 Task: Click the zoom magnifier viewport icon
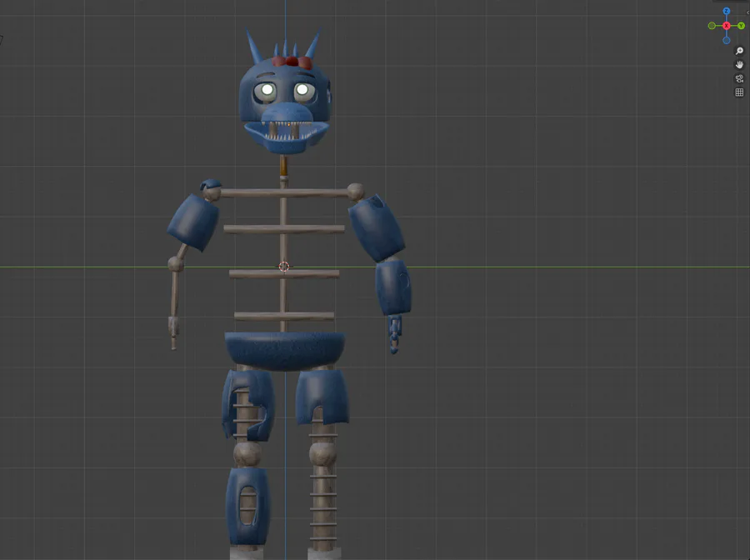(x=739, y=51)
